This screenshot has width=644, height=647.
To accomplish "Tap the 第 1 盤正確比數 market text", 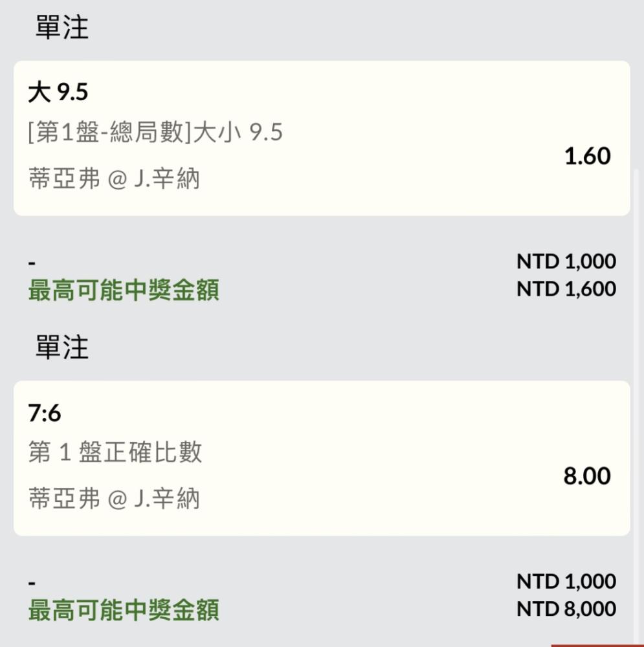I will 115,452.
